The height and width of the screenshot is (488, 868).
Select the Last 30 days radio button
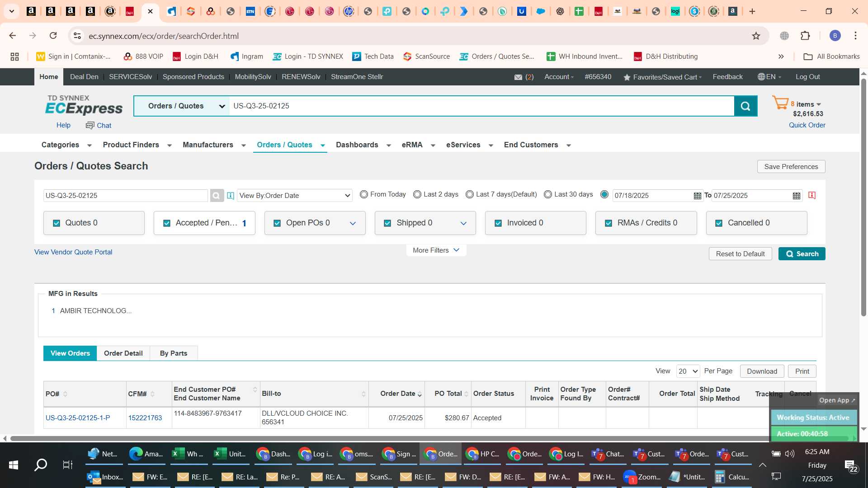[548, 194]
